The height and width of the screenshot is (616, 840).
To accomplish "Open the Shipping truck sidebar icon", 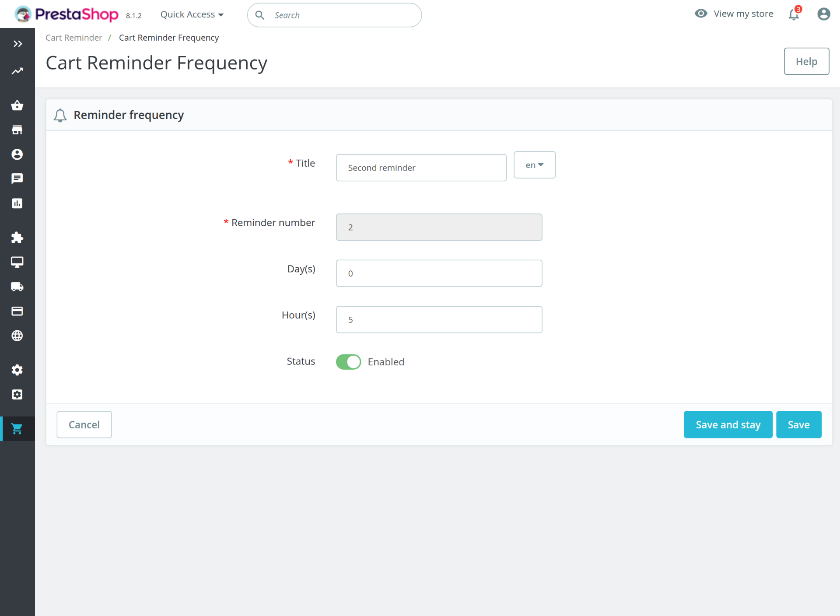I will (x=17, y=287).
